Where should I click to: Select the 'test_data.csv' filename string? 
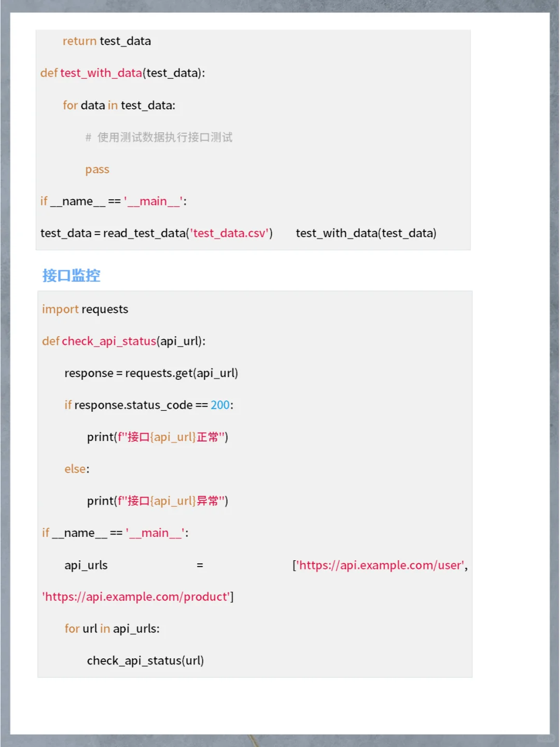(230, 233)
